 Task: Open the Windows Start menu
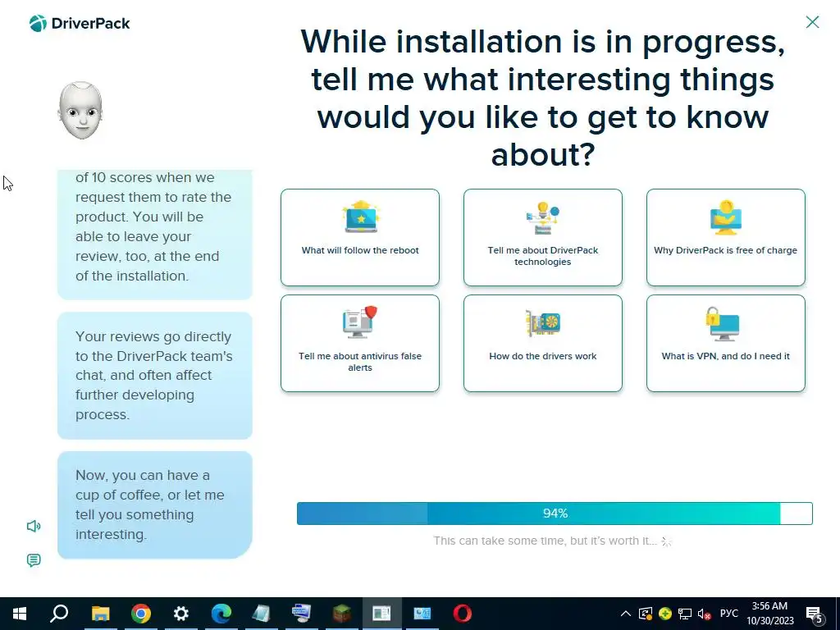(x=20, y=614)
